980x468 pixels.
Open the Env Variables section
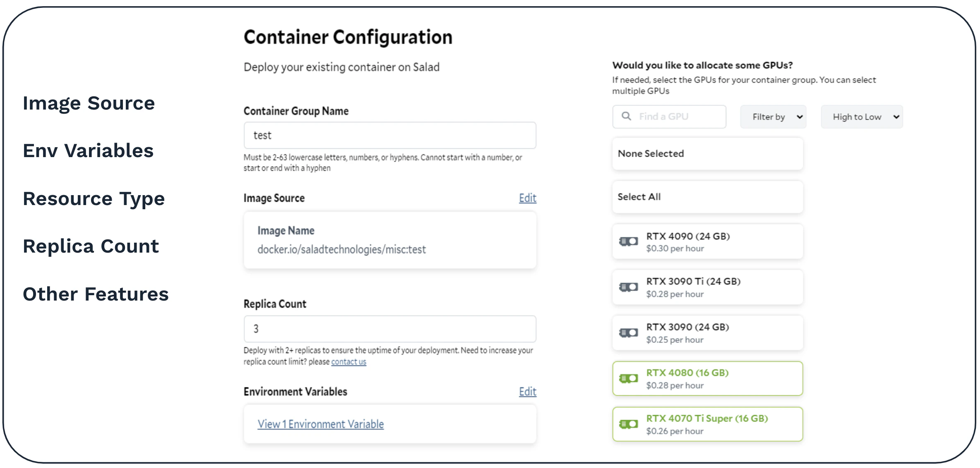[x=88, y=150]
